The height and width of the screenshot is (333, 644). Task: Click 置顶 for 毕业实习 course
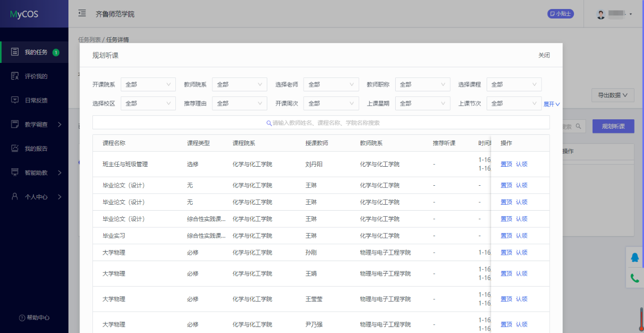(506, 236)
